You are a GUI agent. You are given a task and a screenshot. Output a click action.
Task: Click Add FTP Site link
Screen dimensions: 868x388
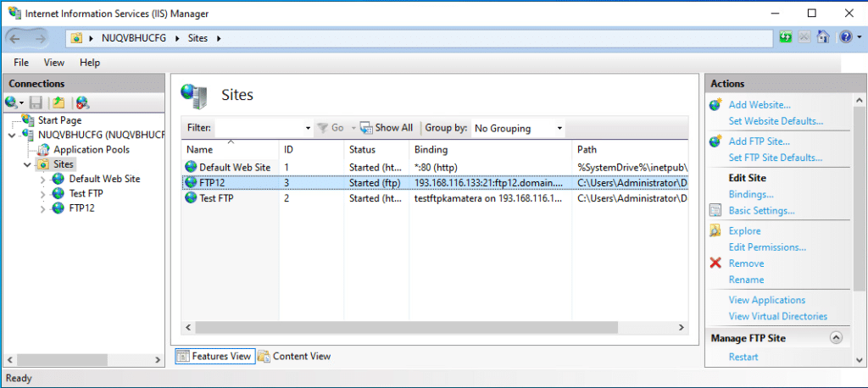tap(759, 141)
